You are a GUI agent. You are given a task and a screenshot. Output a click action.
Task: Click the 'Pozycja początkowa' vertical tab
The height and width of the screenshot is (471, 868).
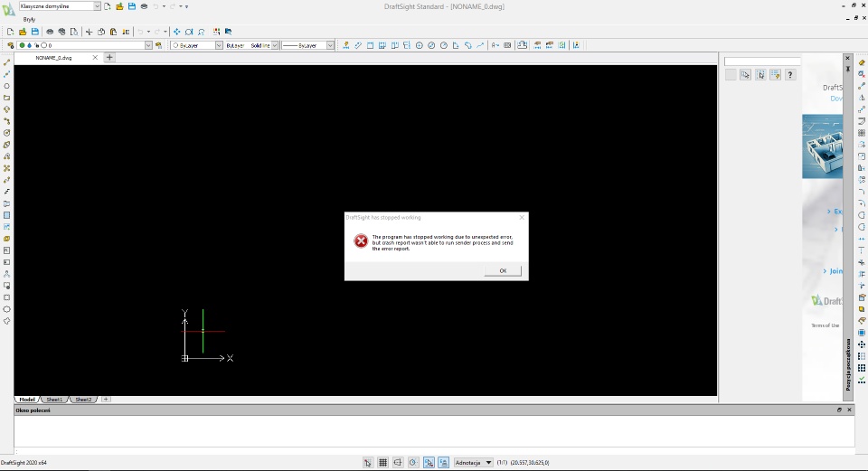pyautogui.click(x=847, y=364)
